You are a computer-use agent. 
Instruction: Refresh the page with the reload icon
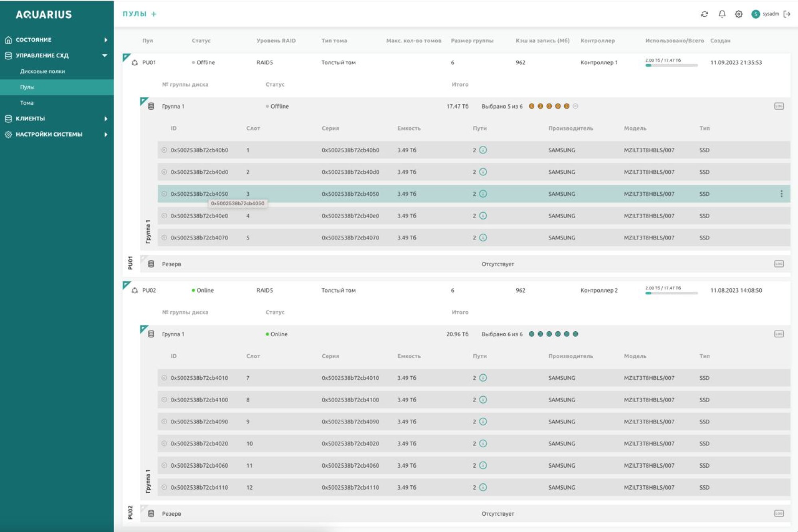point(705,14)
